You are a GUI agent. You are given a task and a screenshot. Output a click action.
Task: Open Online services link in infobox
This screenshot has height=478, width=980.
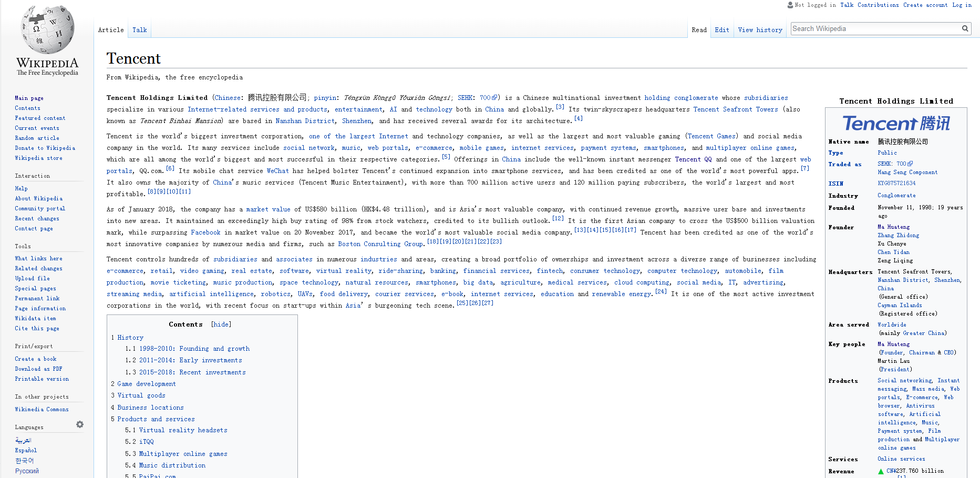(x=901, y=459)
